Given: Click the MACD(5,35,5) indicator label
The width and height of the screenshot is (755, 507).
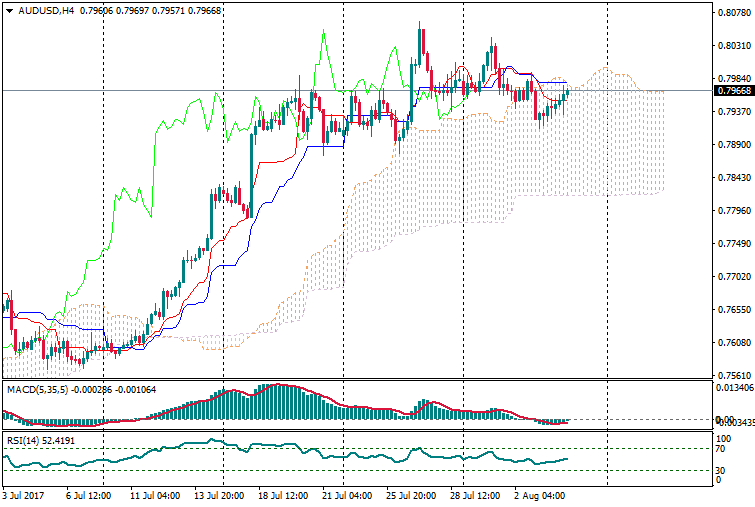Looking at the screenshot, I should coord(36,387).
